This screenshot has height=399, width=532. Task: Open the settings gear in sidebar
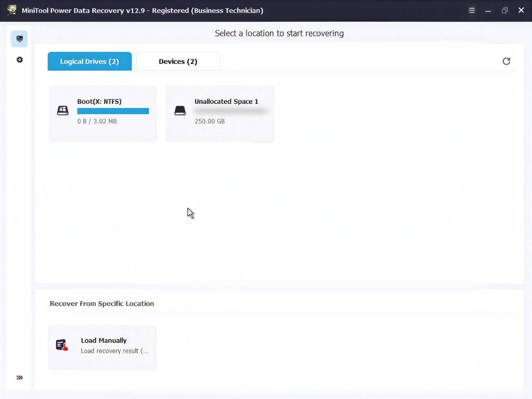tap(20, 60)
